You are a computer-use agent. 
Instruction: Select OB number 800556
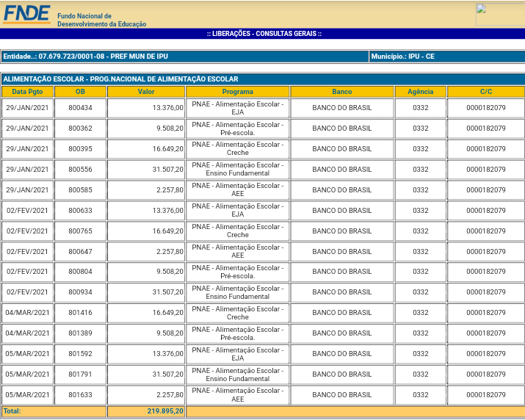(80, 170)
